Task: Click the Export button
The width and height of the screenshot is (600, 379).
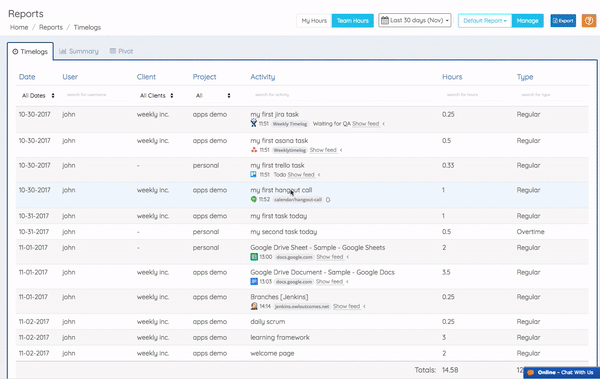Action: point(563,21)
